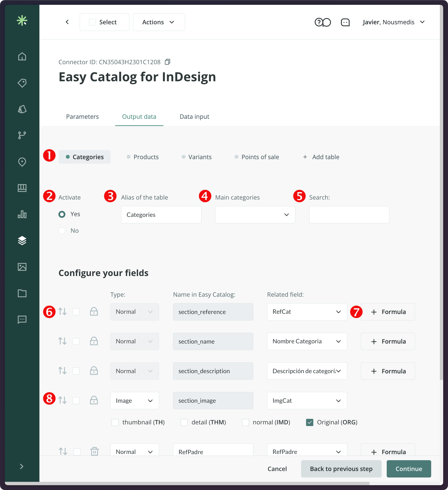The image size is (448, 490).
Task: Select the highlighted layers icon in sidebar
Action: click(x=22, y=241)
